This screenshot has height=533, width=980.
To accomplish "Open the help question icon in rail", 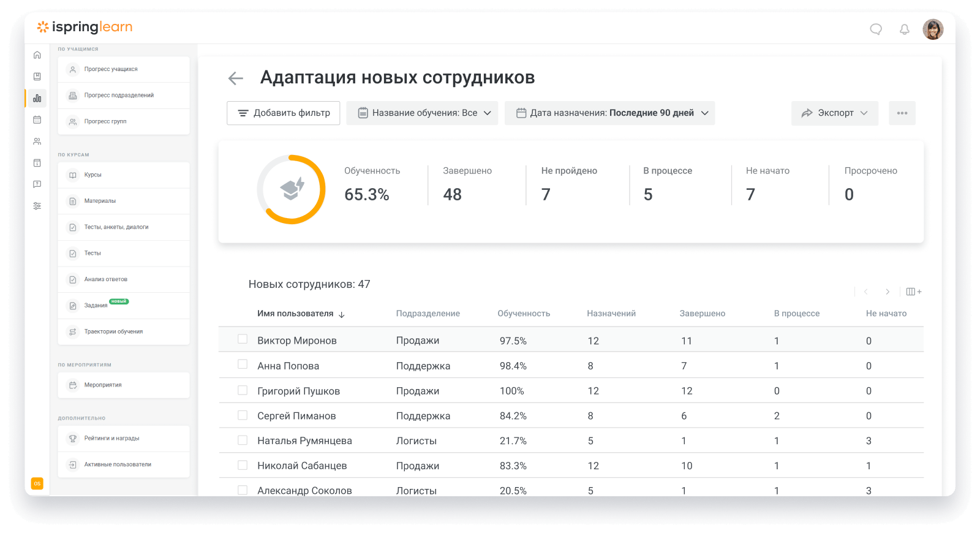I will tap(37, 184).
